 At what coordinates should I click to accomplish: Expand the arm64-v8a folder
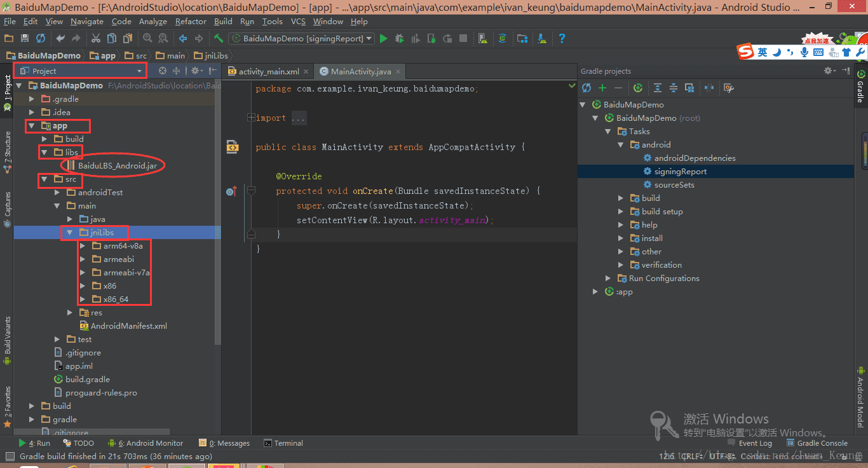[x=83, y=246]
